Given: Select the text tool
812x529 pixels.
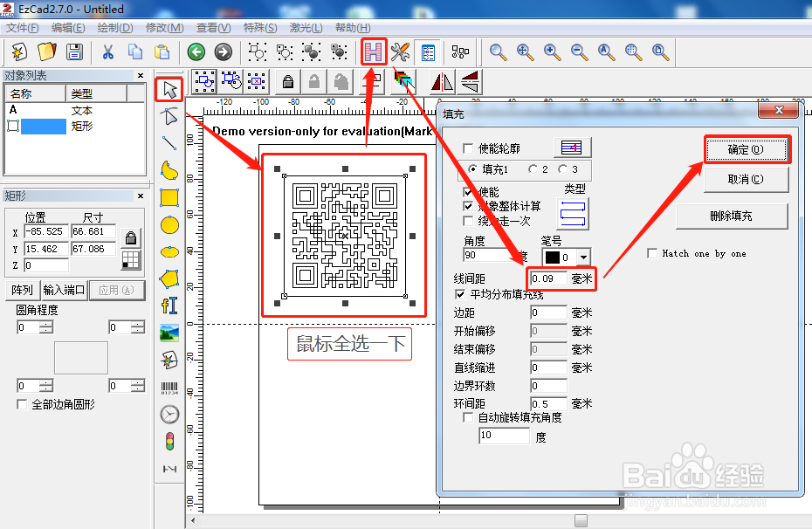Looking at the screenshot, I should [169, 306].
